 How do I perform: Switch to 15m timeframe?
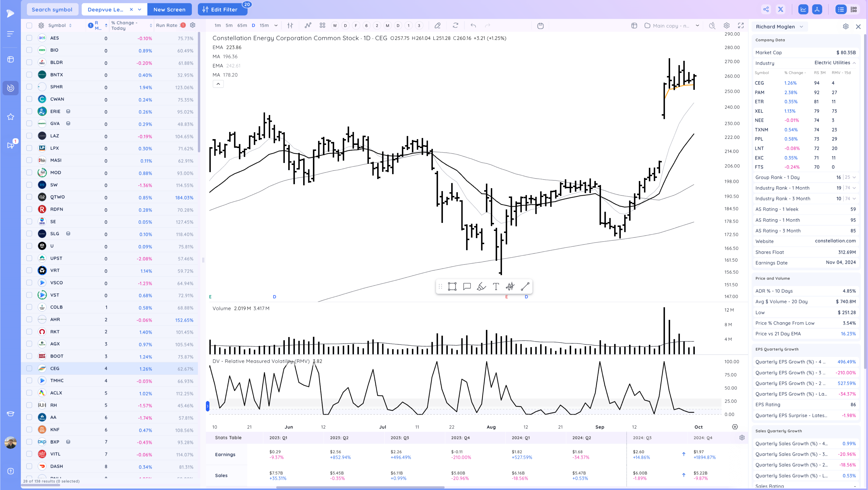point(264,25)
